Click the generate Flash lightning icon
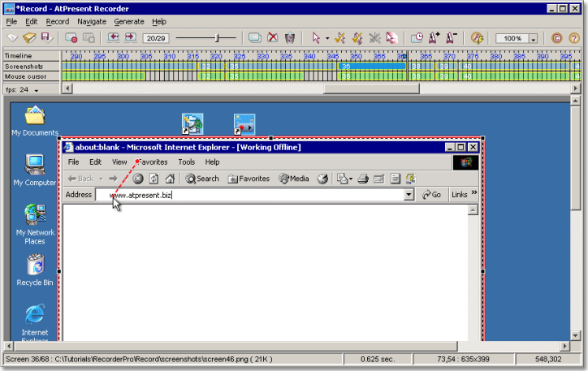Screen dimensions: 588x371 click(477, 38)
